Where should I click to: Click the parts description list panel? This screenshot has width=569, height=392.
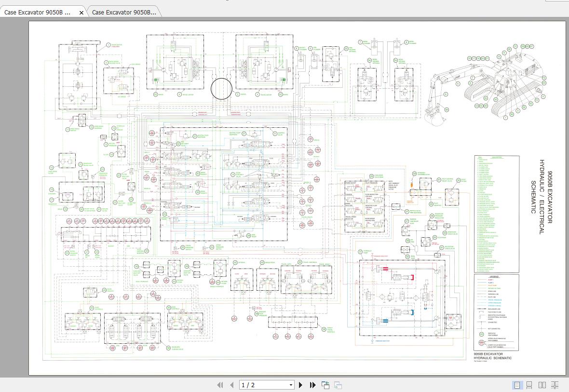pos(497,212)
